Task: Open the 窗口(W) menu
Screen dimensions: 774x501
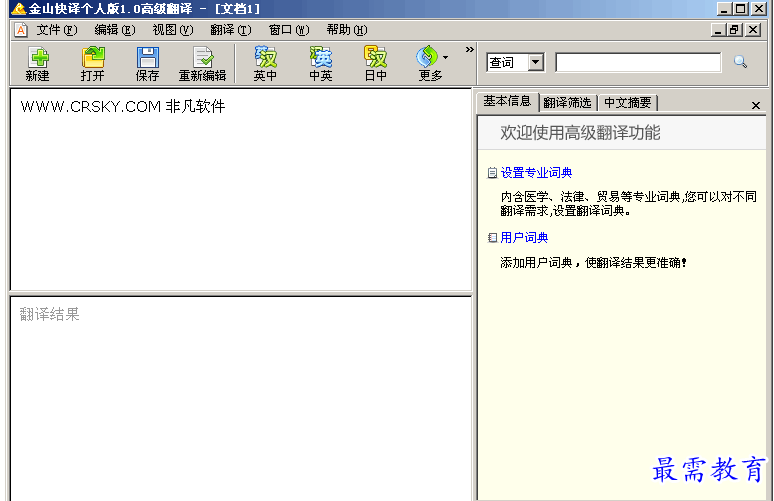Action: click(x=289, y=30)
